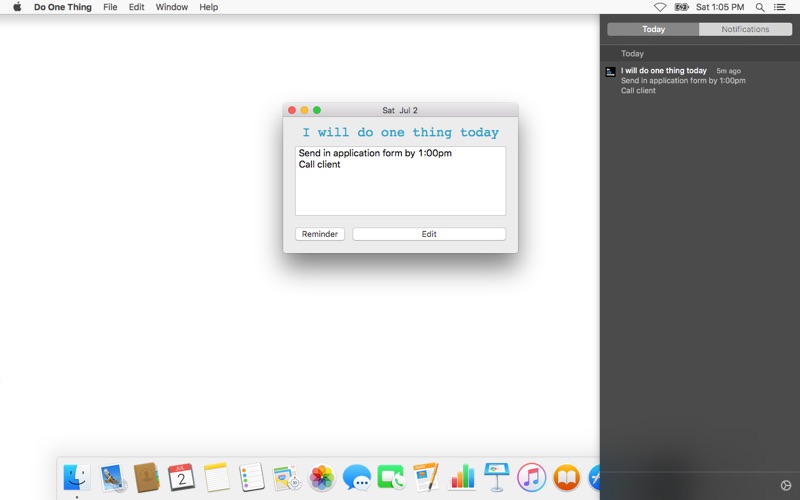Open the Calendar icon showing Jul 2
The image size is (800, 500).
(182, 478)
